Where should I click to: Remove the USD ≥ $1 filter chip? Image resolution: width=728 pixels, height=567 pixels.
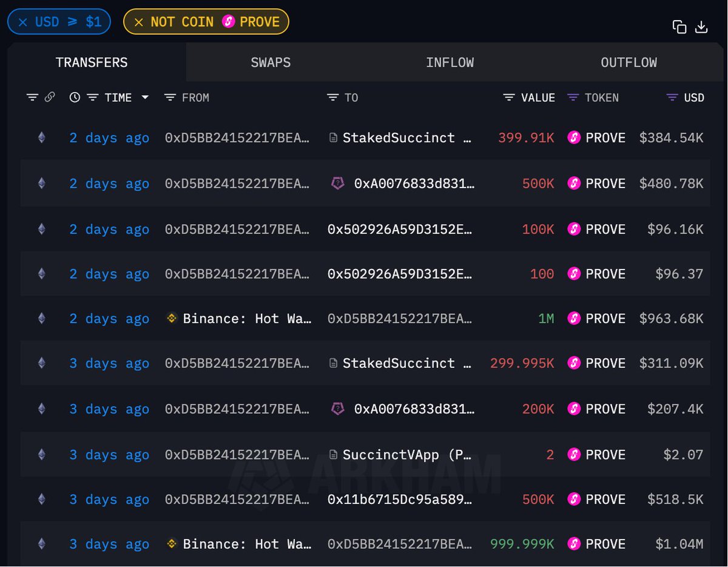coord(22,22)
